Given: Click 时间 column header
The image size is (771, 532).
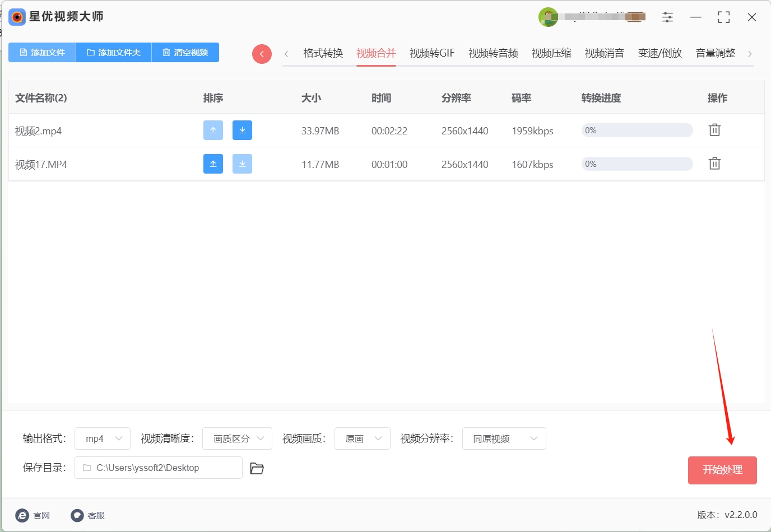Looking at the screenshot, I should pos(381,98).
